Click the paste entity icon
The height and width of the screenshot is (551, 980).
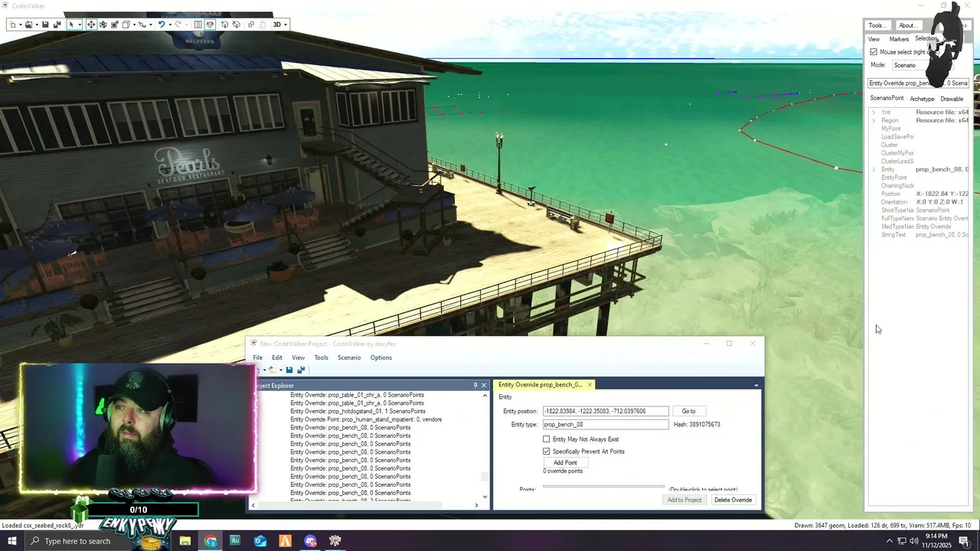coord(263,24)
